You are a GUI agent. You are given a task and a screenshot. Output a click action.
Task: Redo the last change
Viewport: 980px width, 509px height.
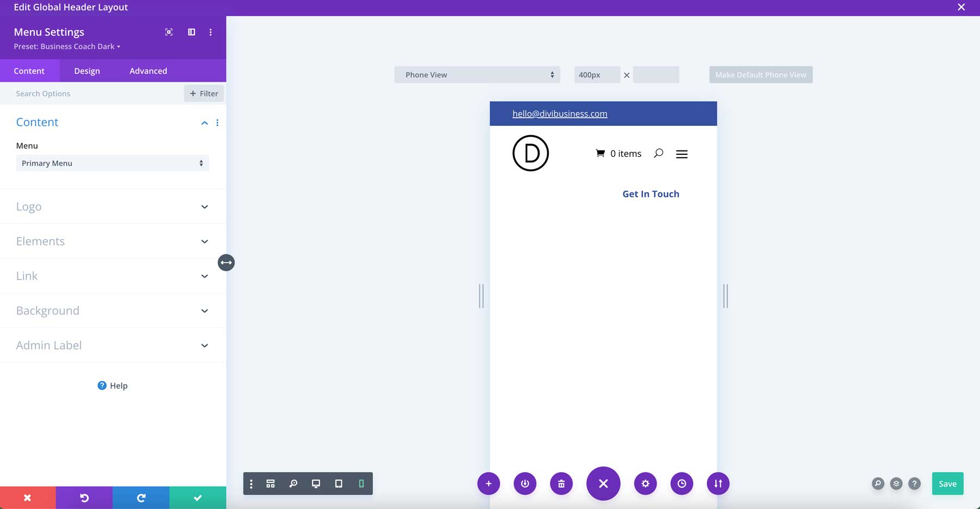tap(140, 497)
